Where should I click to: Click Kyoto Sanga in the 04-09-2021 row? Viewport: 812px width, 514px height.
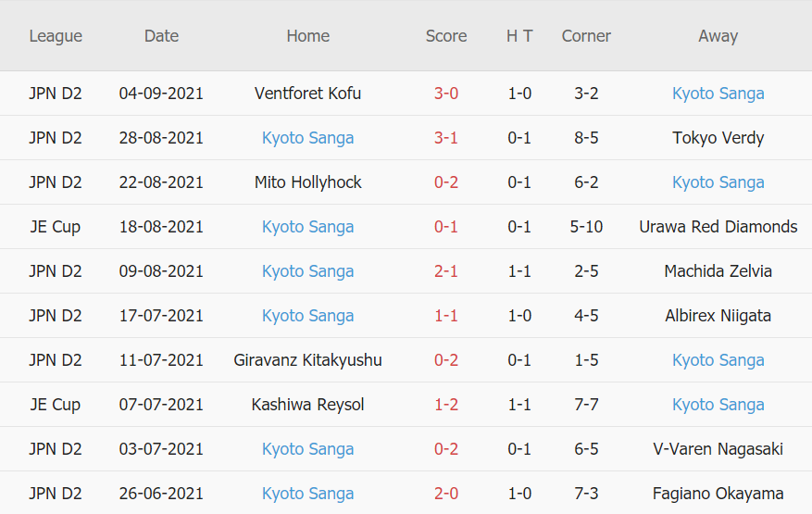718,94
